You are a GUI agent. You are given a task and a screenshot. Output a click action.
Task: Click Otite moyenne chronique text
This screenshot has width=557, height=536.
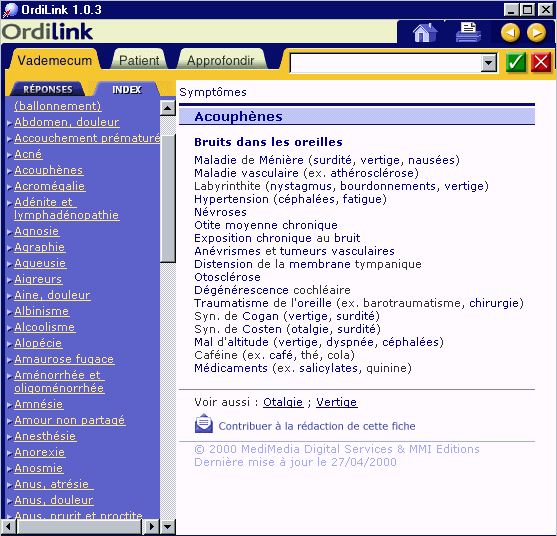coord(266,225)
